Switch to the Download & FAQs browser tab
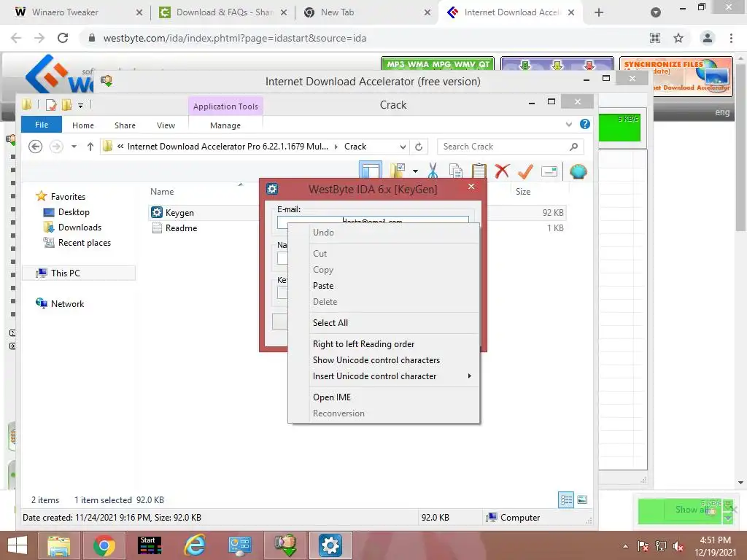The height and width of the screenshot is (560, 747). pyautogui.click(x=222, y=12)
